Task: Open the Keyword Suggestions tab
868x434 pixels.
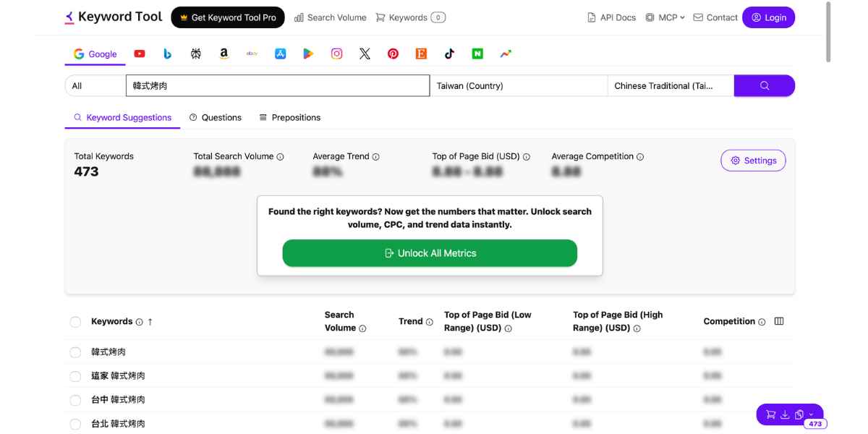Action: click(x=122, y=117)
